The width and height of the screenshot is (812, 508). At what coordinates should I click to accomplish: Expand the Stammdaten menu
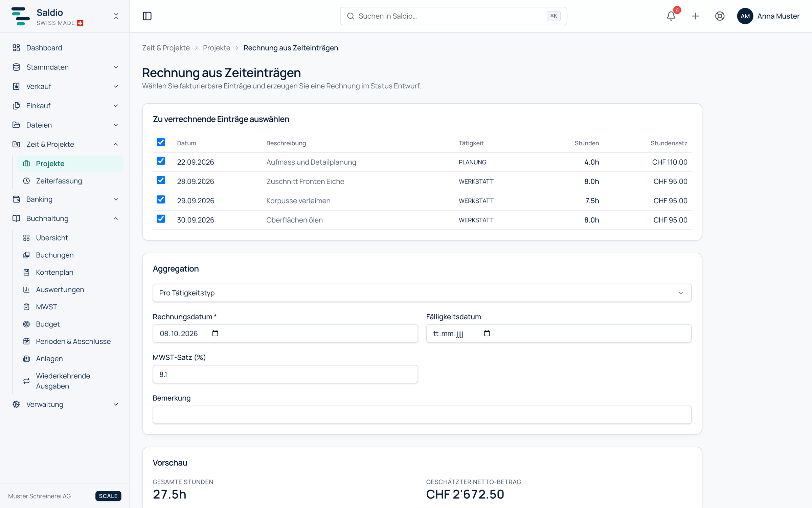click(65, 67)
